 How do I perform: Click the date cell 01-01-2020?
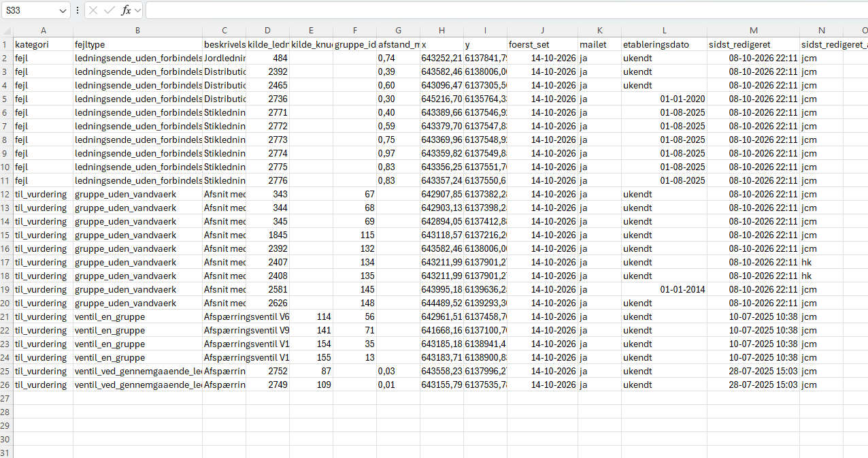[665, 99]
